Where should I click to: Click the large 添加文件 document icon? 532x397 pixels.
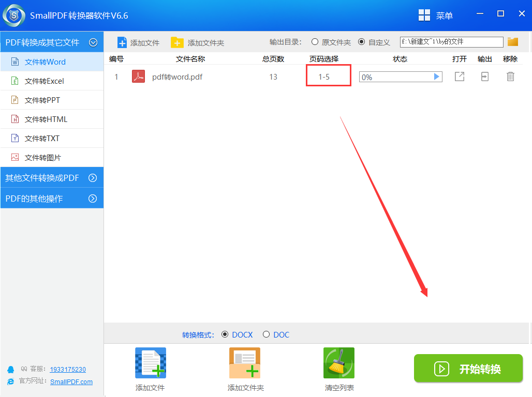pyautogui.click(x=150, y=363)
